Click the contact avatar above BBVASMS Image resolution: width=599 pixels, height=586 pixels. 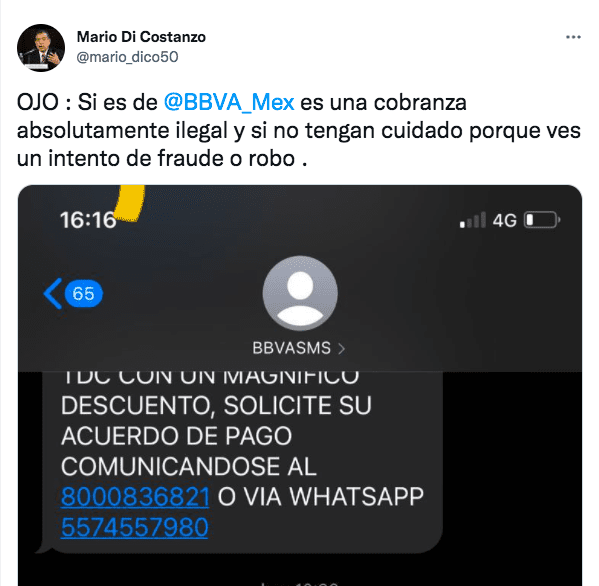tap(300, 293)
